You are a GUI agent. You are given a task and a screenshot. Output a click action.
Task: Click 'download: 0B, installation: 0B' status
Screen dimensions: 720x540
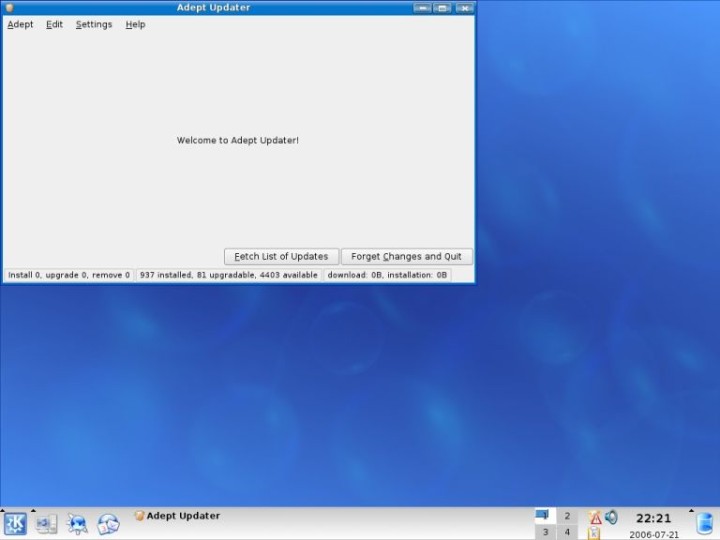(x=387, y=275)
